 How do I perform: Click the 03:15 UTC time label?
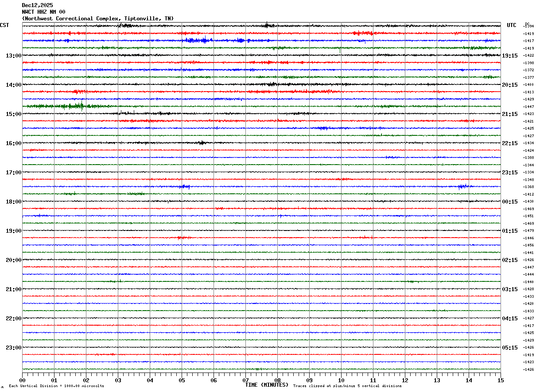point(510,289)
